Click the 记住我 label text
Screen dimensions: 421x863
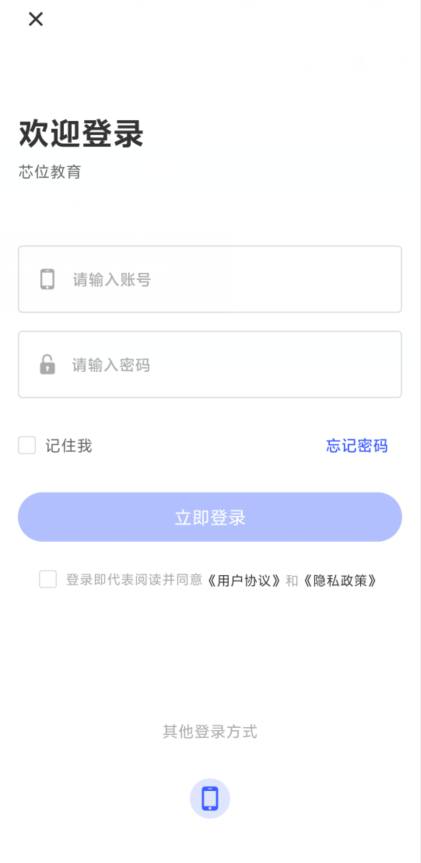pos(69,446)
